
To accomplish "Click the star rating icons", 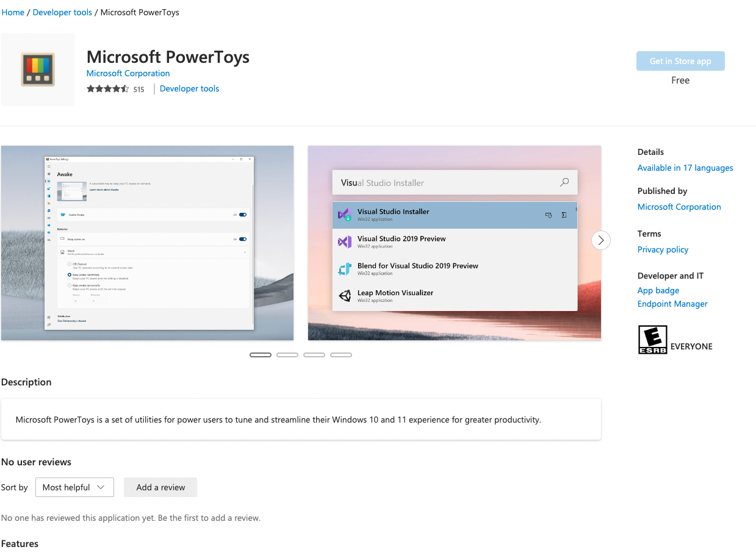I will [x=107, y=89].
